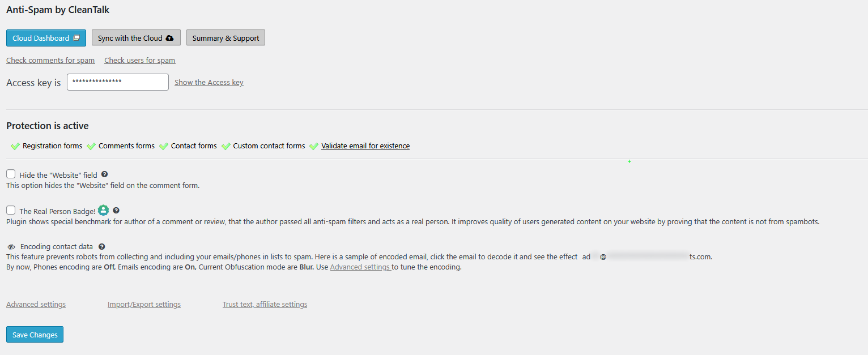Open the Check comments for spam link
The image size is (868, 355).
[x=50, y=60]
